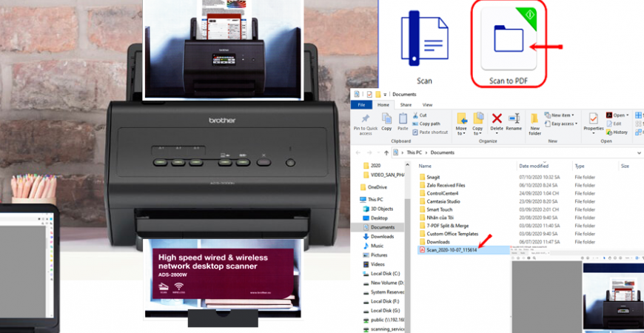
Task: Select the Scan_2020-10-07_115614 PDF file
Action: tap(448, 249)
